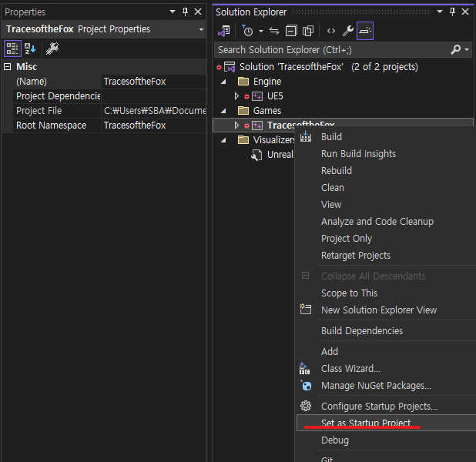
Task: Pin the Properties panel
Action: click(185, 12)
